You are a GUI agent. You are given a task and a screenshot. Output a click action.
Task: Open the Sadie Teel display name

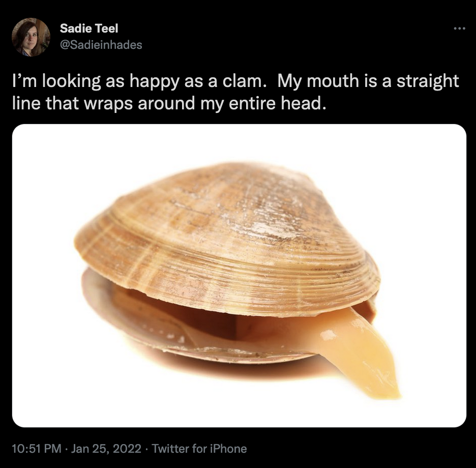(x=88, y=28)
